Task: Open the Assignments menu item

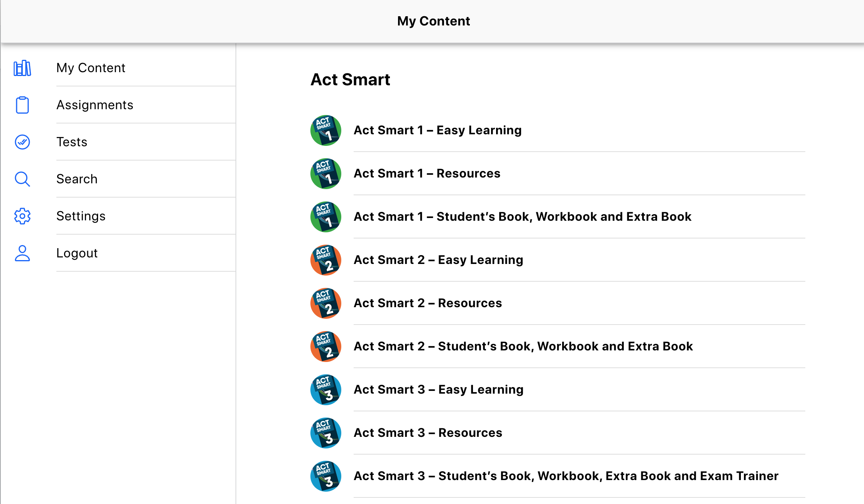Action: point(95,105)
